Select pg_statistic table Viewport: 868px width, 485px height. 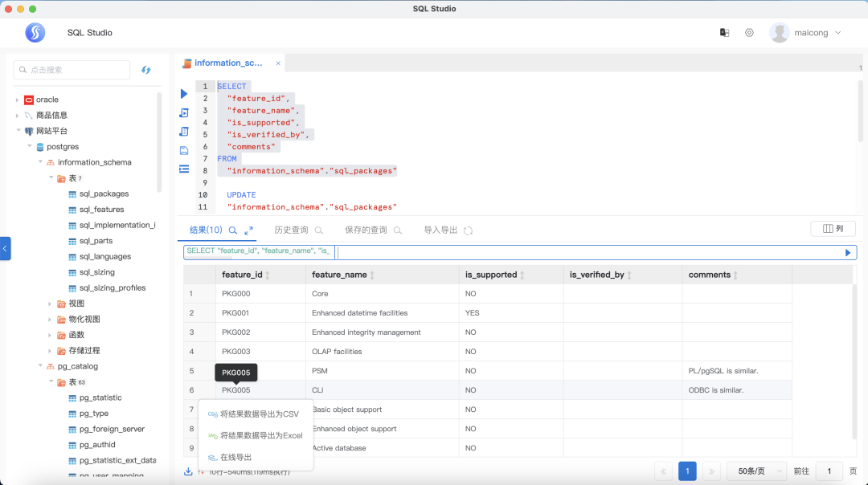pos(100,397)
